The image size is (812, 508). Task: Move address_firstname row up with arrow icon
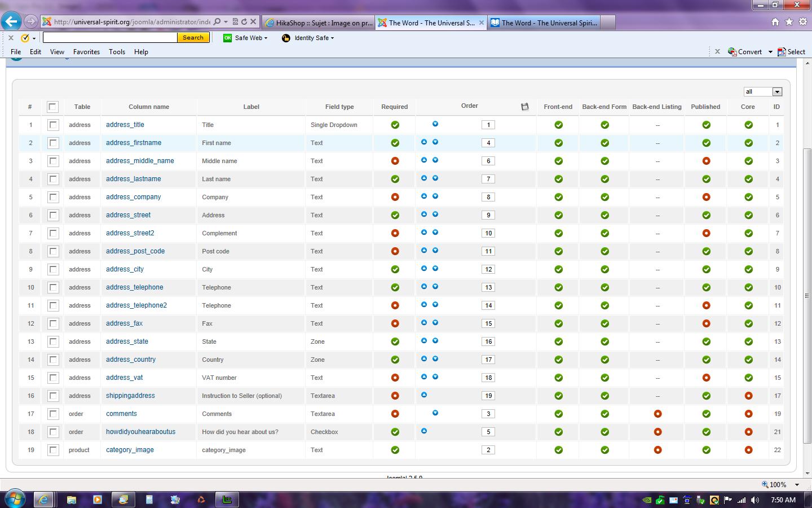click(x=424, y=142)
